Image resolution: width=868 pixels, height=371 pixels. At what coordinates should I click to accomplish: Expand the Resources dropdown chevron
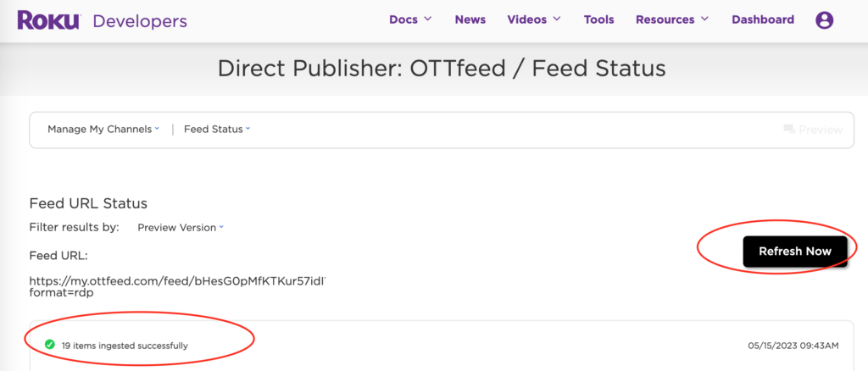coord(704,19)
